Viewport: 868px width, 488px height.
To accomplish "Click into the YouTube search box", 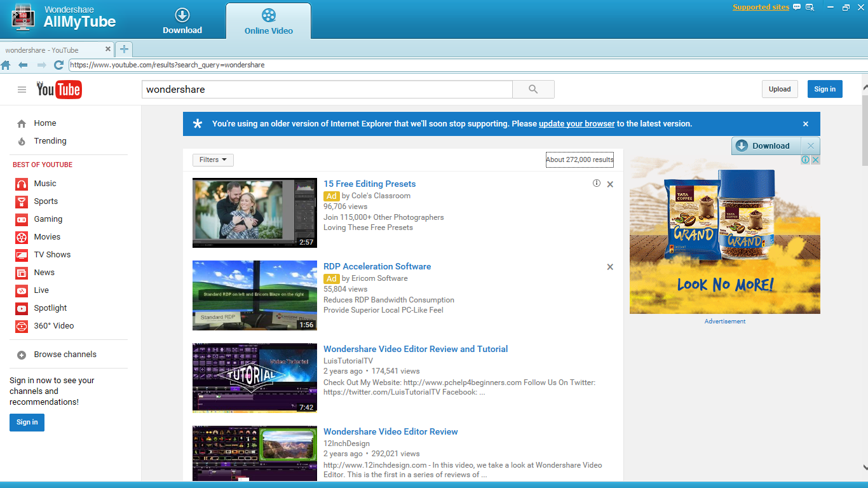I will click(x=327, y=90).
